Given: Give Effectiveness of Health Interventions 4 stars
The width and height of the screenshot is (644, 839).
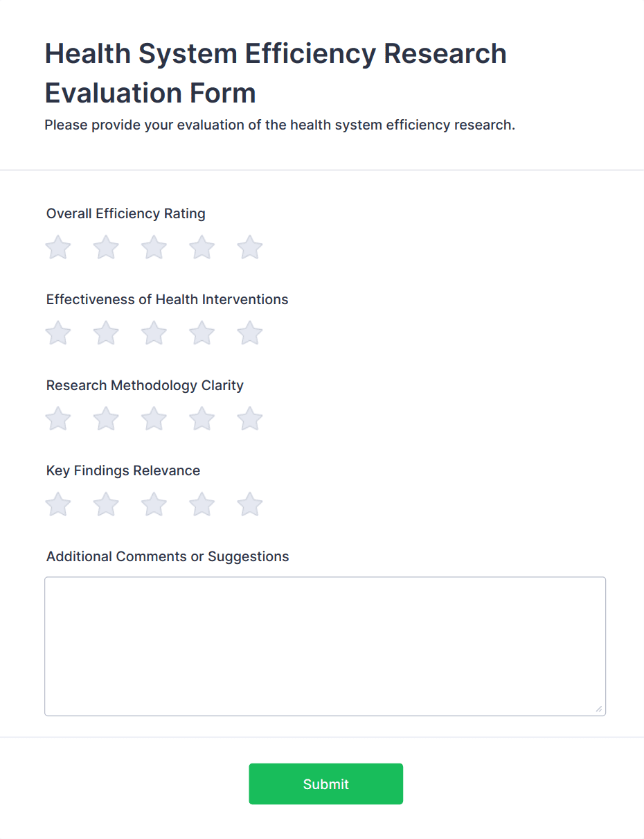Looking at the screenshot, I should click(x=202, y=333).
